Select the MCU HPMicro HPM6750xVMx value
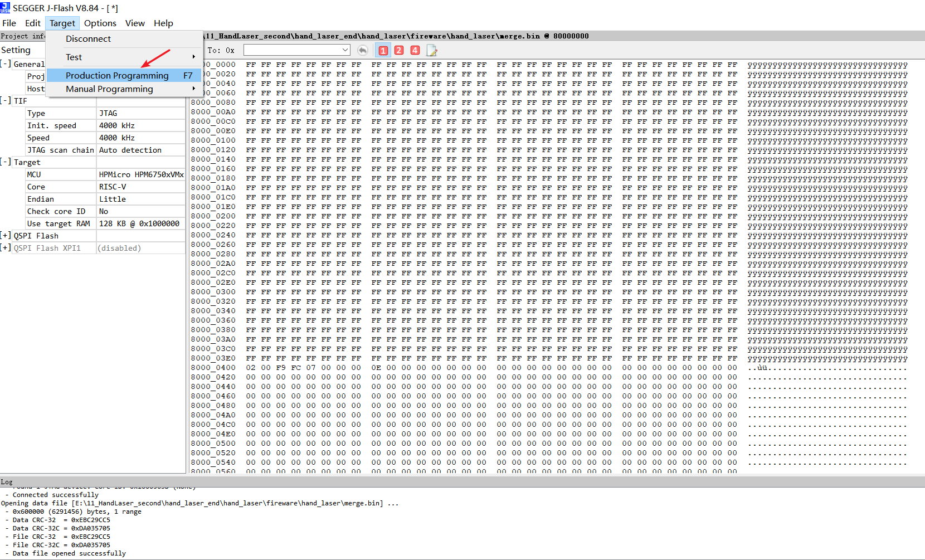The height and width of the screenshot is (560, 925). (141, 174)
